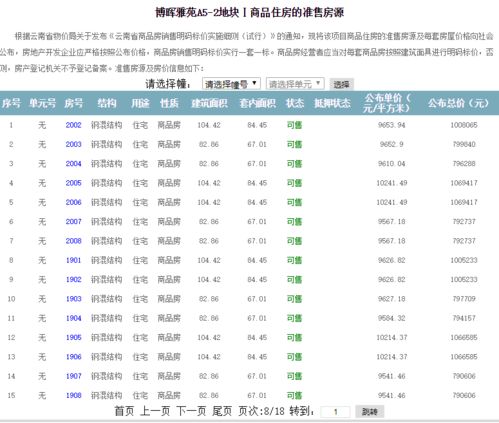
Task: Open room link 1906
Action: tap(73, 357)
